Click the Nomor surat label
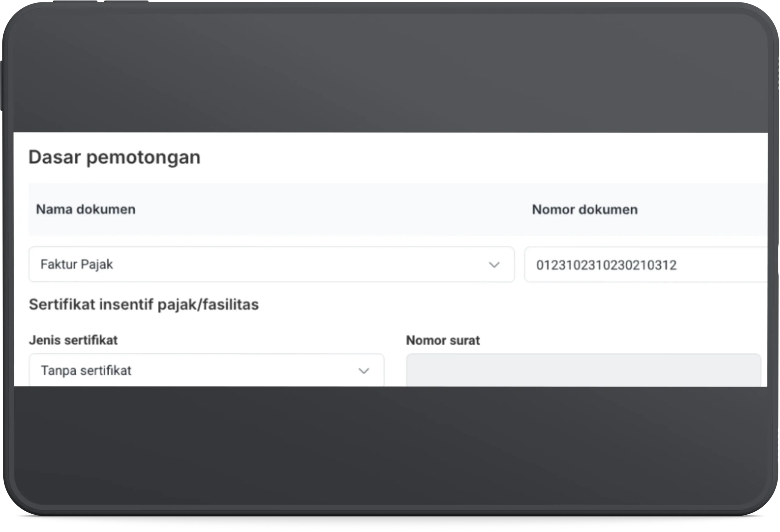780x532 pixels. point(443,340)
